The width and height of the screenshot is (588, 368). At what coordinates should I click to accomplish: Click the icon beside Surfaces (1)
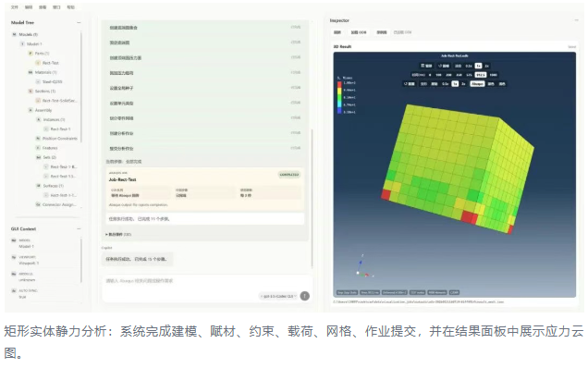click(38, 186)
